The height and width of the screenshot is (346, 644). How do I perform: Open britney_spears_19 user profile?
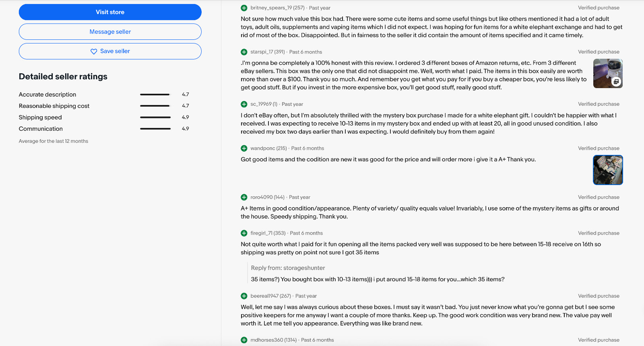[x=271, y=8]
